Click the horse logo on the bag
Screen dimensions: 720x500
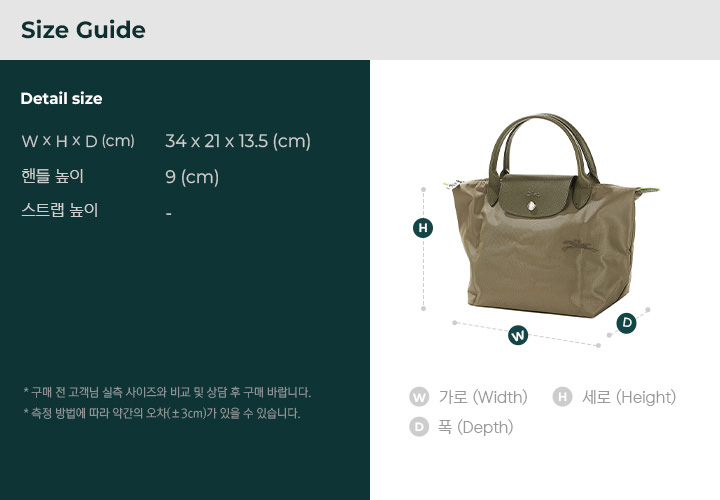[579, 246]
